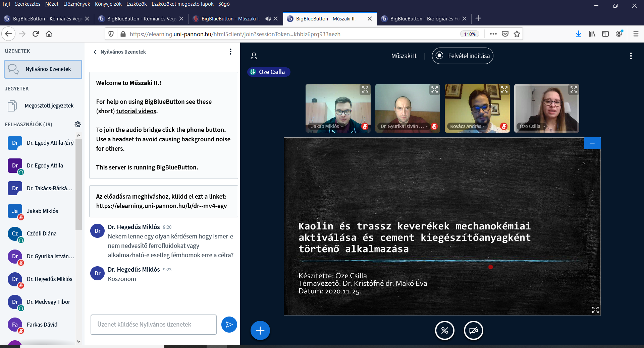Expand Jakab Miklós webcam to fullscreen
This screenshot has width=644, height=348.
(365, 90)
